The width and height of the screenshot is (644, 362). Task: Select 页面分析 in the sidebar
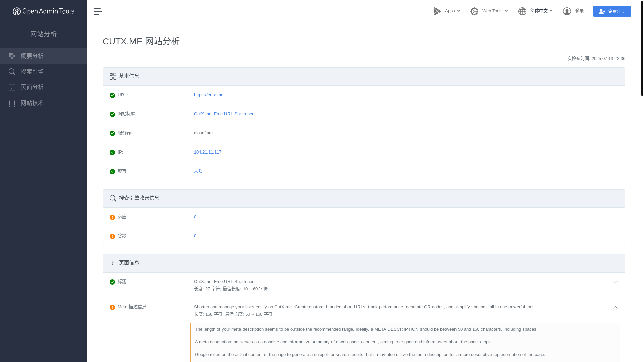tap(44, 87)
